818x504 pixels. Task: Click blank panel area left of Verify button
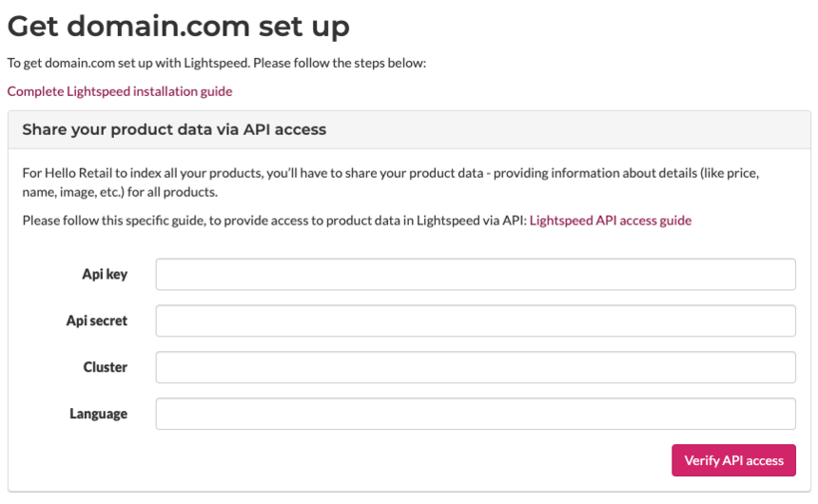point(380,460)
